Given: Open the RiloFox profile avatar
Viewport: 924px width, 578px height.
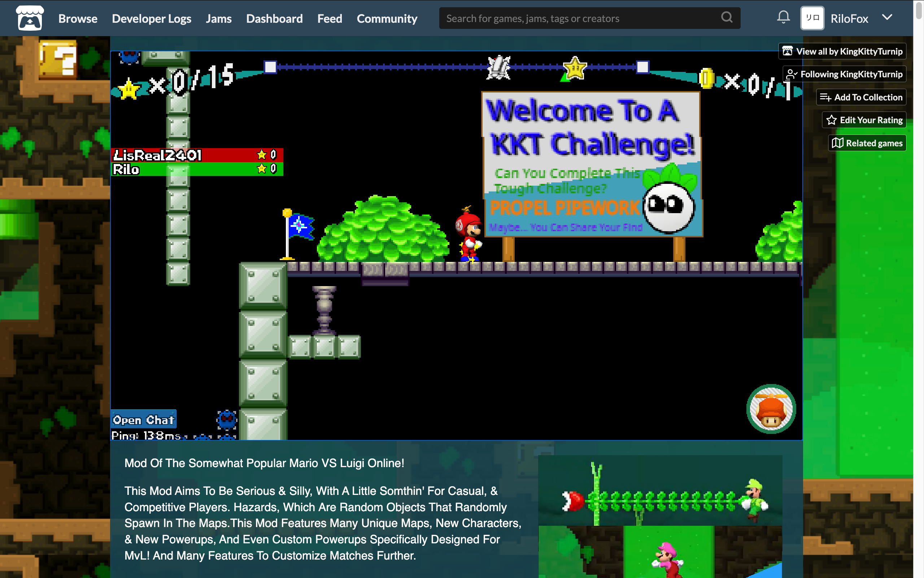Looking at the screenshot, I should coord(812,18).
